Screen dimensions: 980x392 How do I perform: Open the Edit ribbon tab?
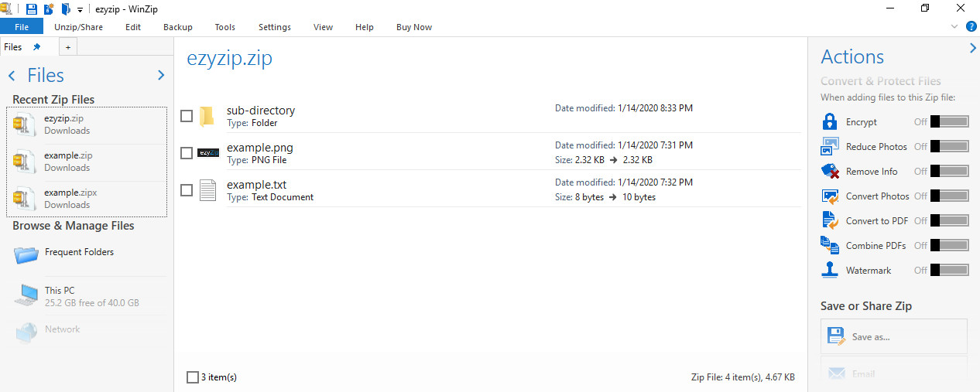133,27
